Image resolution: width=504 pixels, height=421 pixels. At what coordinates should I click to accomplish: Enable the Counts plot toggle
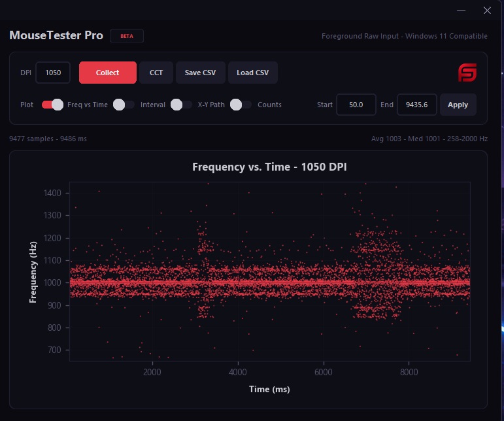pyautogui.click(x=241, y=105)
